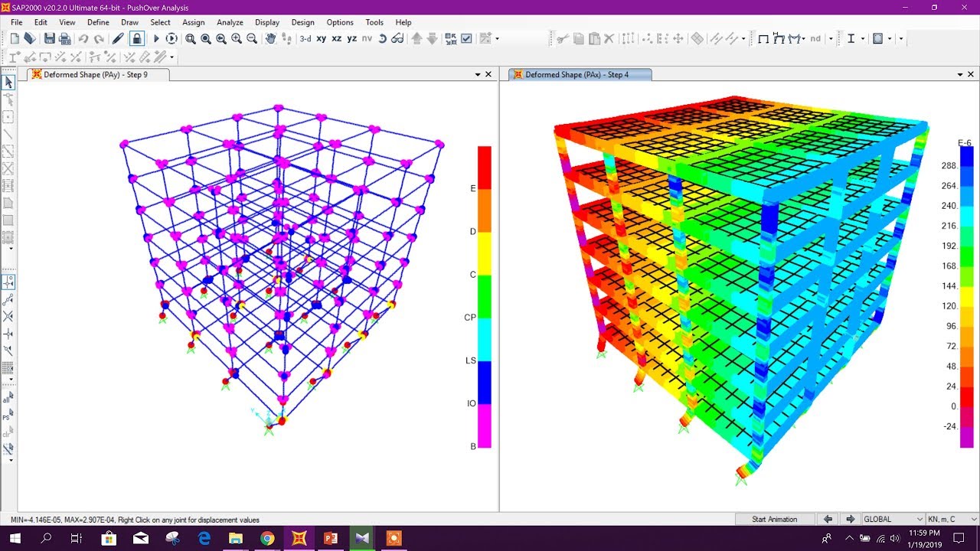Switch to the xz plane view
980x551 pixels.
337,38
